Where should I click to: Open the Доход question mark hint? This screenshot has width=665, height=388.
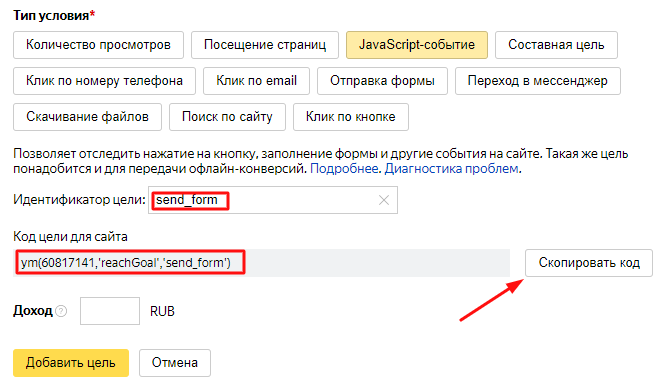pos(61,311)
